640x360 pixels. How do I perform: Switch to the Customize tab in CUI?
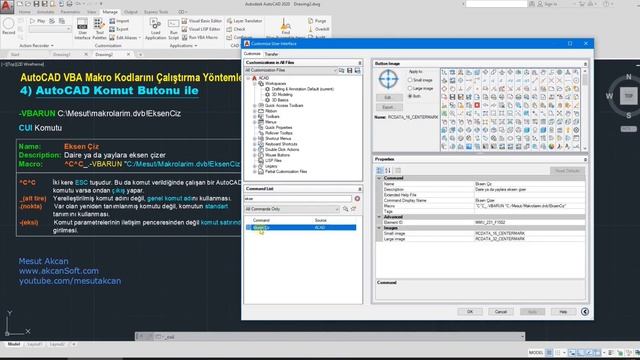(x=252, y=54)
